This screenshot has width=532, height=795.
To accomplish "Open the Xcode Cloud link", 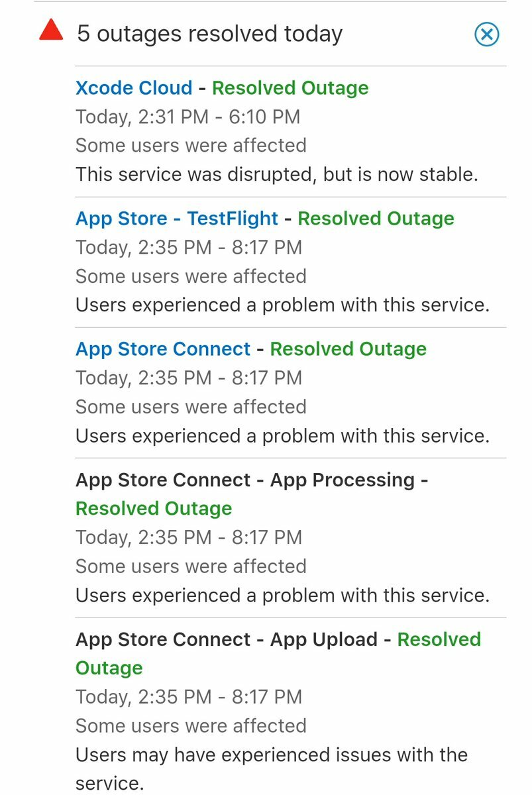I will tap(134, 87).
